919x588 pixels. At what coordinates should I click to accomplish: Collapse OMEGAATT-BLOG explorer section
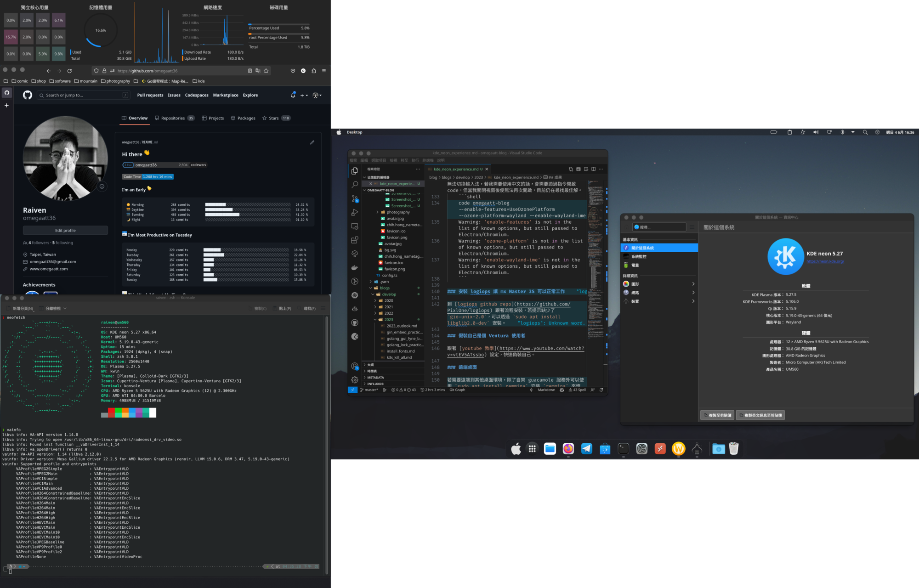[393, 190]
